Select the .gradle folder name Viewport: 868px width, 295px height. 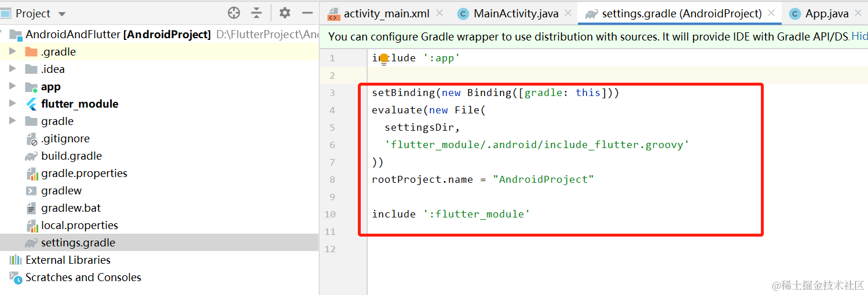coord(58,52)
